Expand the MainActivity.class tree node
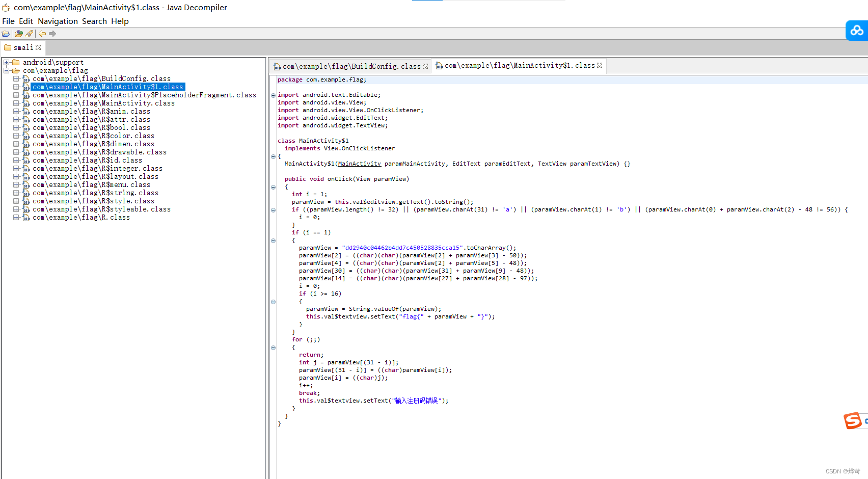 16,103
